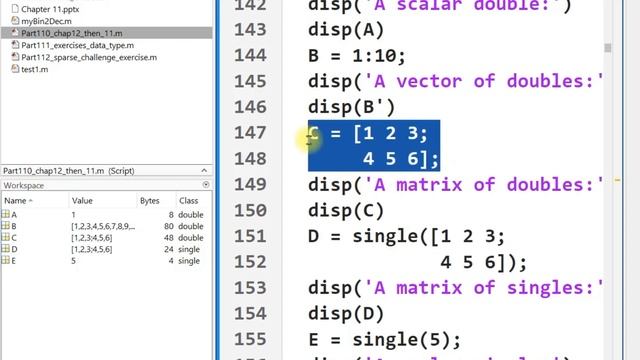The image size is (640, 360).
Task: Click code line 'disp(B')'
Action: (351, 107)
